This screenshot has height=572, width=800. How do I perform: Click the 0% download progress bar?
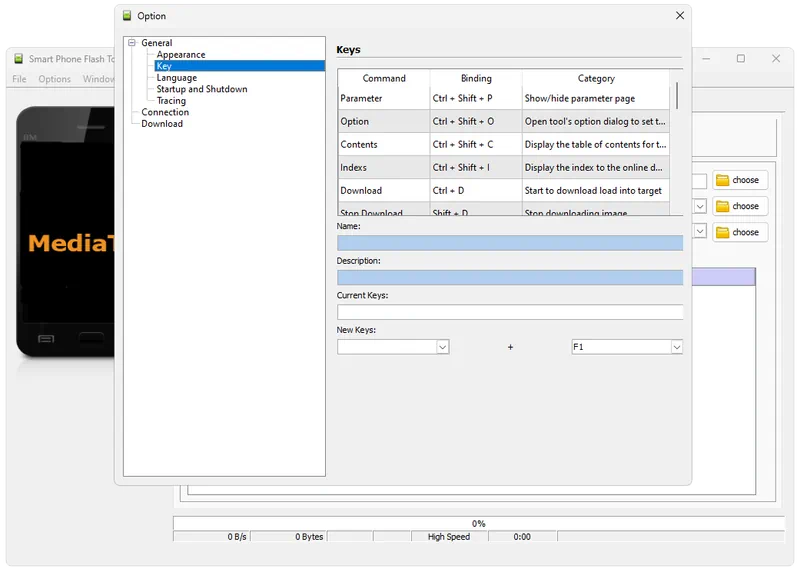(x=479, y=524)
